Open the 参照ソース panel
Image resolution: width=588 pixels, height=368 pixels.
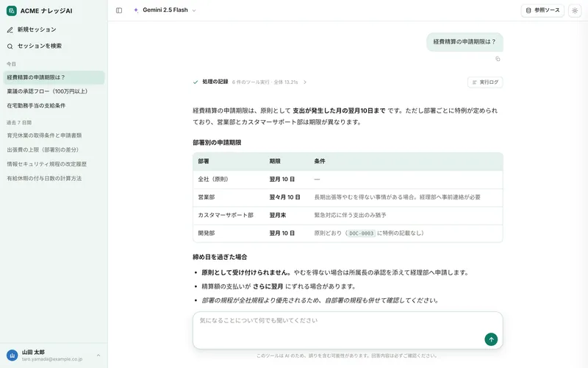(542, 10)
